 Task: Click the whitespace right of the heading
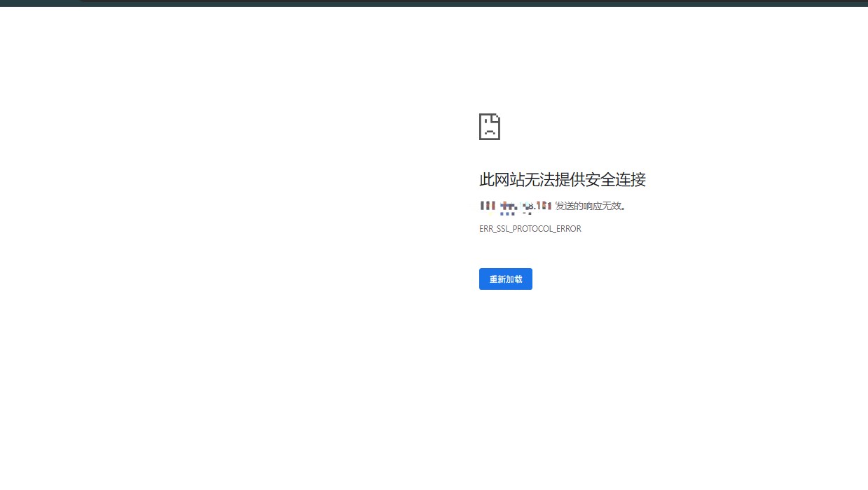(736, 180)
